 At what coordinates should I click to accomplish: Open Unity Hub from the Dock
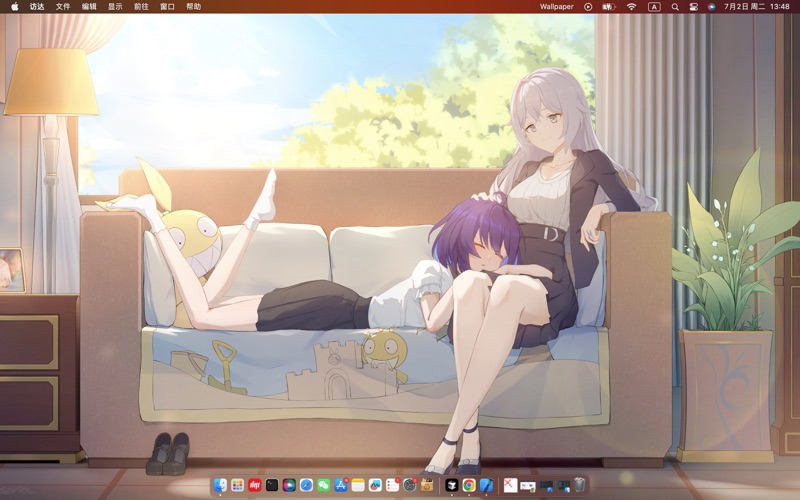click(452, 484)
